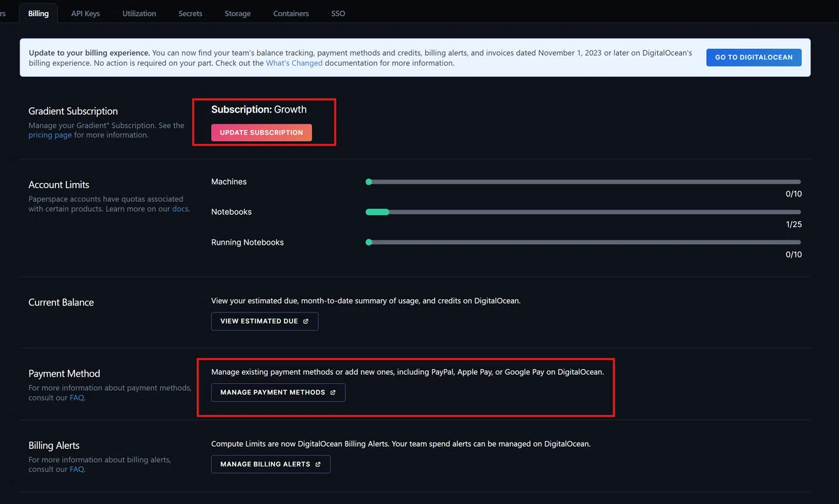Click 'Update to your billing experience.' banner text
Screen dimensions: 839x504
tap(89, 53)
